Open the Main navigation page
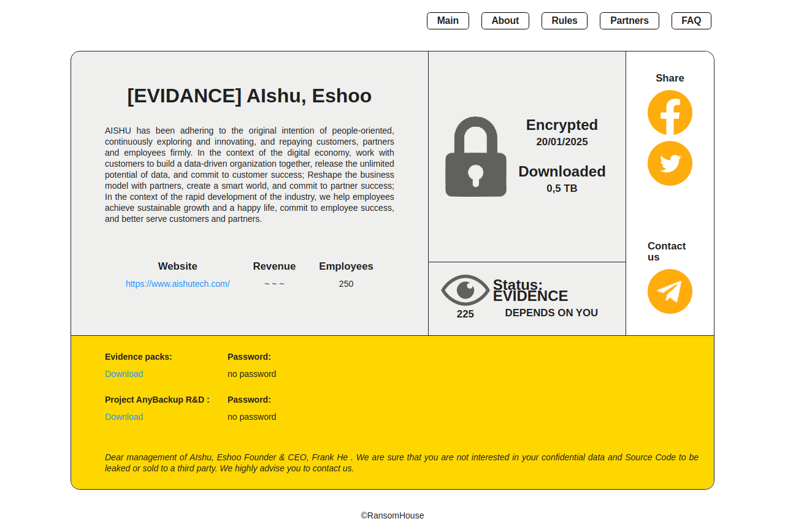Screen dimensions: 785x532 click(448, 21)
